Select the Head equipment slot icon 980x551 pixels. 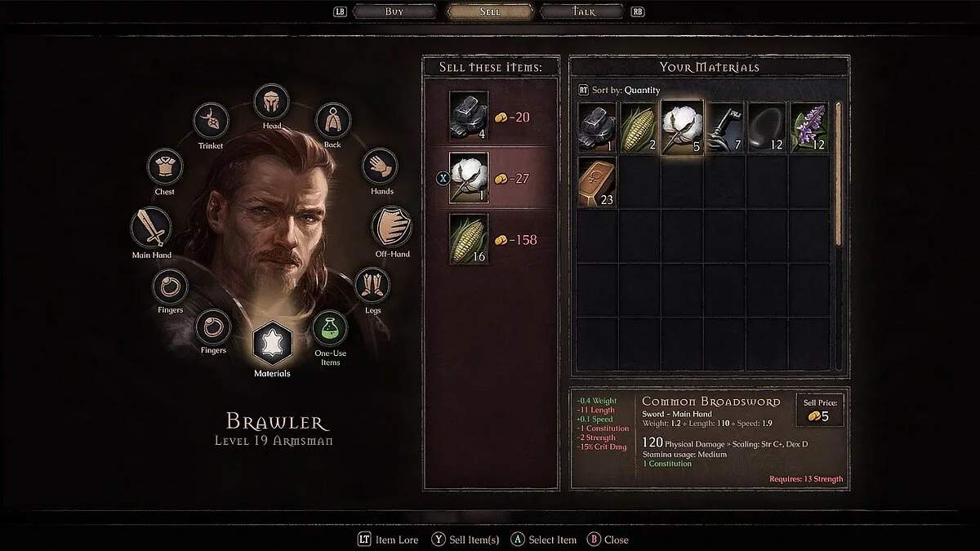pyautogui.click(x=272, y=102)
